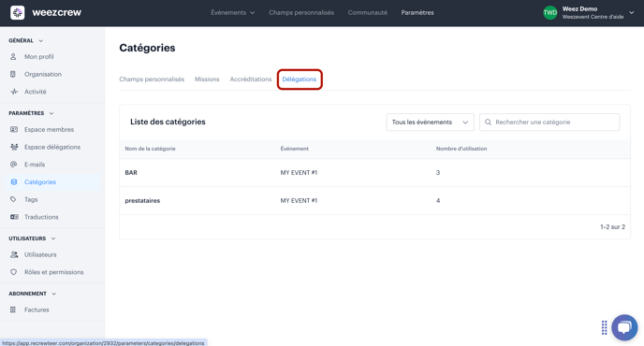Go to Mon profil
This screenshot has width=644, height=346.
pyautogui.click(x=38, y=57)
